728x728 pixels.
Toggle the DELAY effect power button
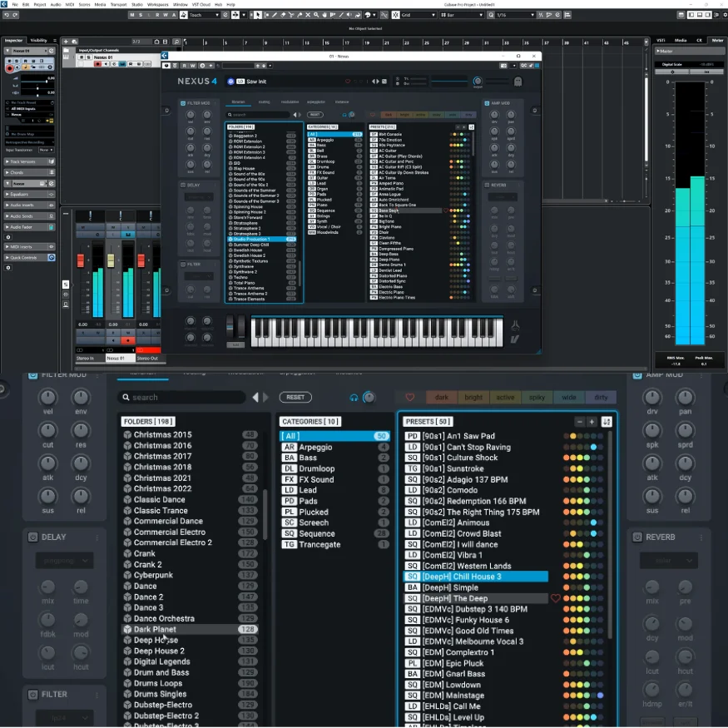click(32, 537)
